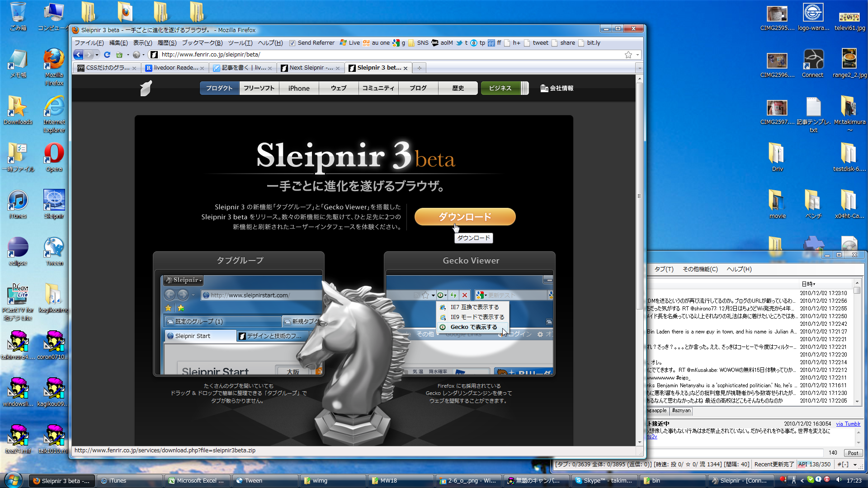The image size is (868, 488).
Task: Click the Windows Start button
Action: [x=13, y=480]
